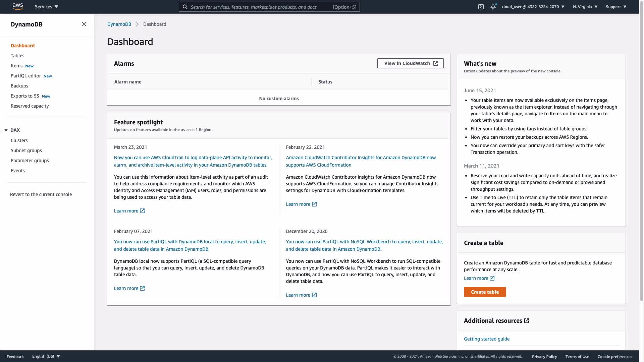Screen dimensions: 644x362
Task: Open the Getting started guide link
Action: coord(486,339)
